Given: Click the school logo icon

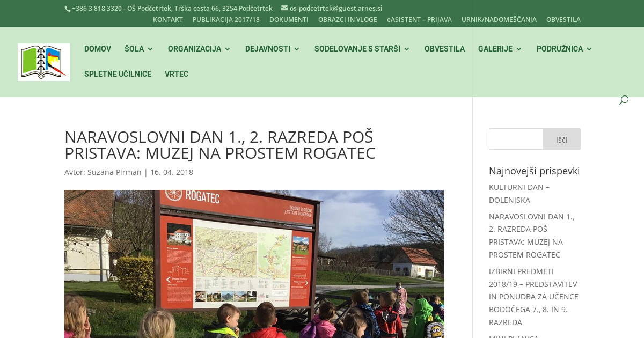Looking at the screenshot, I should [43, 62].
